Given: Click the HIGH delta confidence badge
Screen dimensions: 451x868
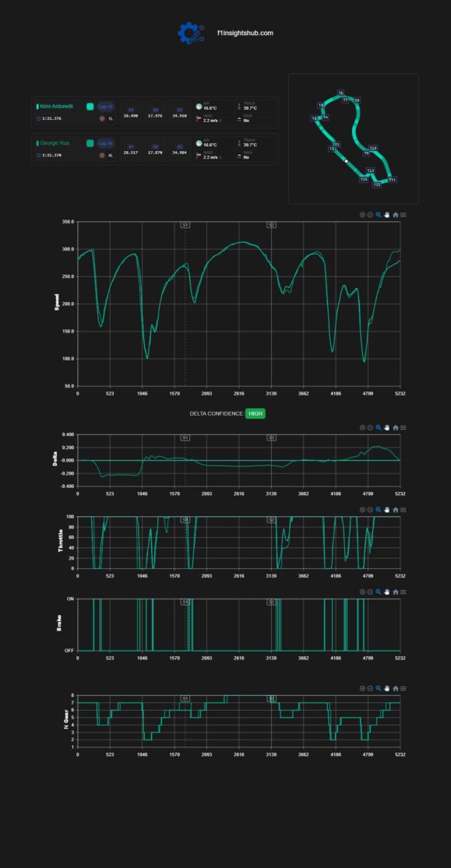Looking at the screenshot, I should click(x=255, y=413).
